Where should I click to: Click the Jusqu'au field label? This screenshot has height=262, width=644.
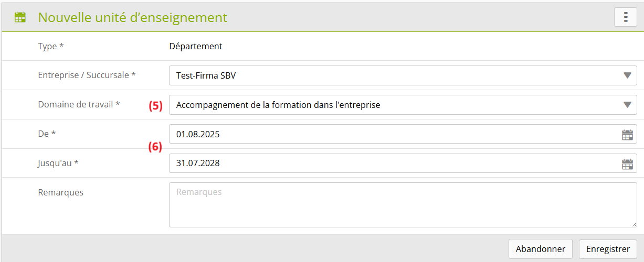58,163
